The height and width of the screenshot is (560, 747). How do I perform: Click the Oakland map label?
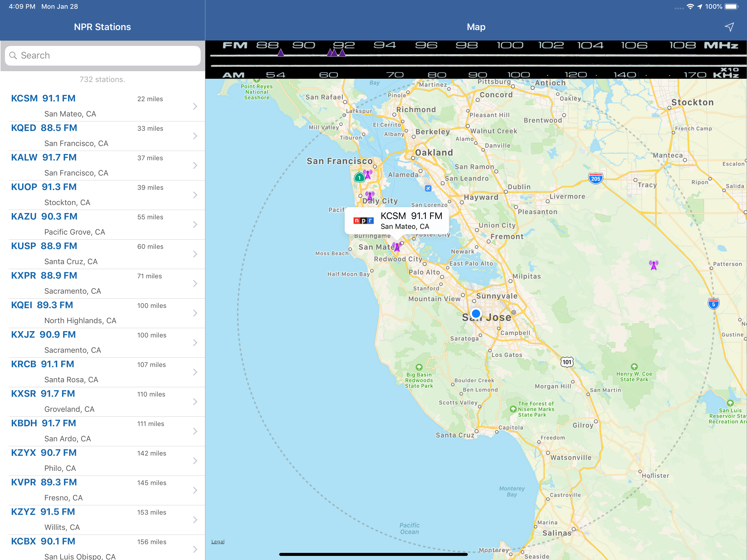[x=434, y=153]
